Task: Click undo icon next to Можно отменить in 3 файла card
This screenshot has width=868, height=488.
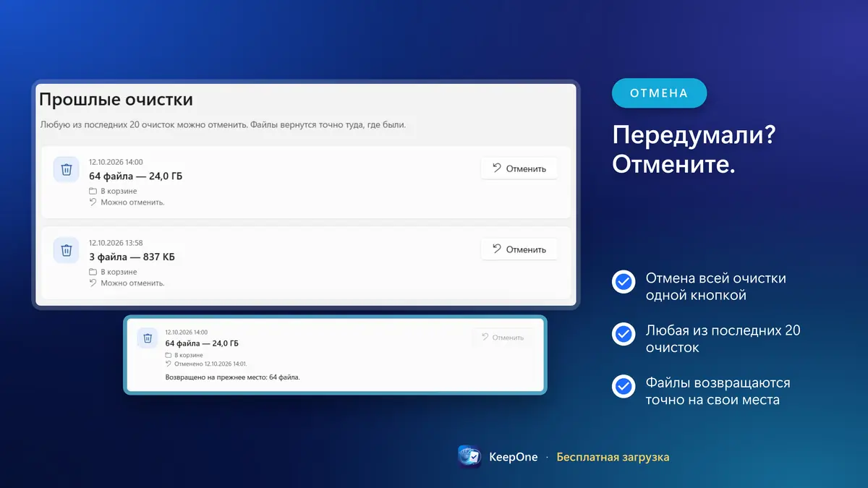Action: tap(93, 283)
